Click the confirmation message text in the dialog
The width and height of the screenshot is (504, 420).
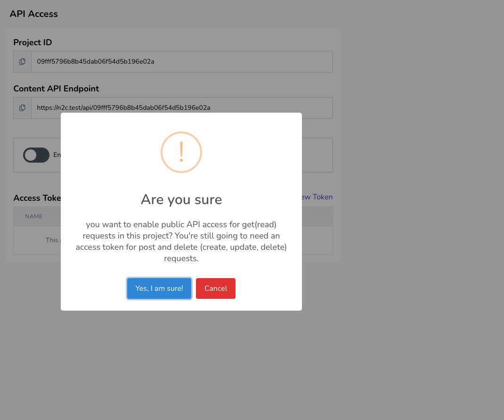[x=181, y=241]
